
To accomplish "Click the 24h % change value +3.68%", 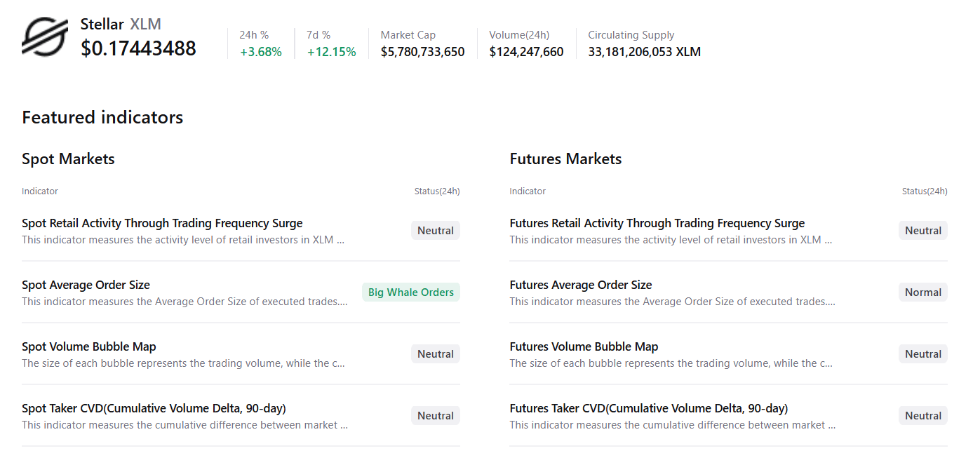I will 260,52.
